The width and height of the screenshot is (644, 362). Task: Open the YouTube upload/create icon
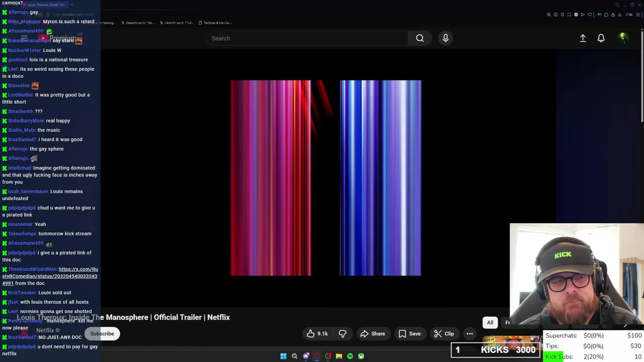(x=583, y=38)
